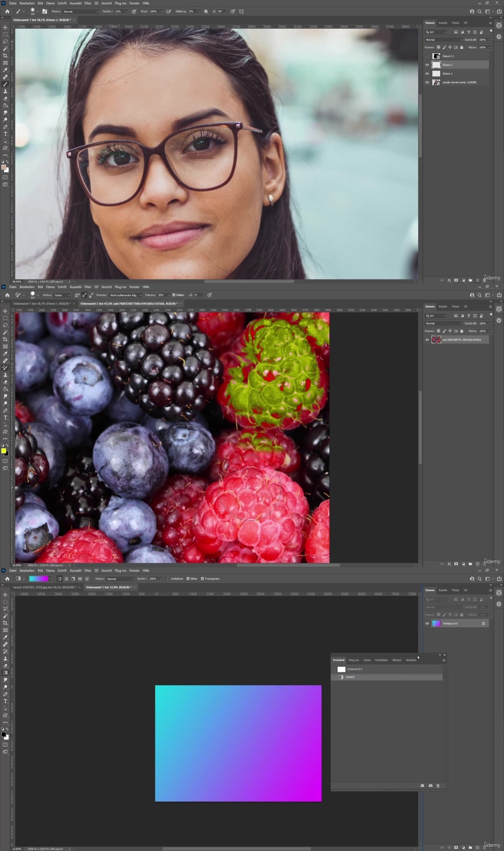
Task: Collapse the Protokoll panel with double arrows
Action: pyautogui.click(x=440, y=655)
